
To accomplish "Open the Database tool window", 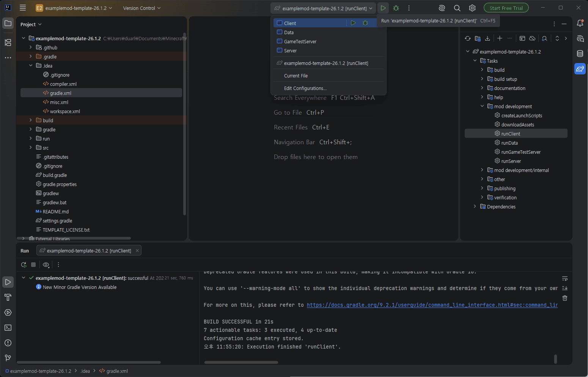I will 580,54.
